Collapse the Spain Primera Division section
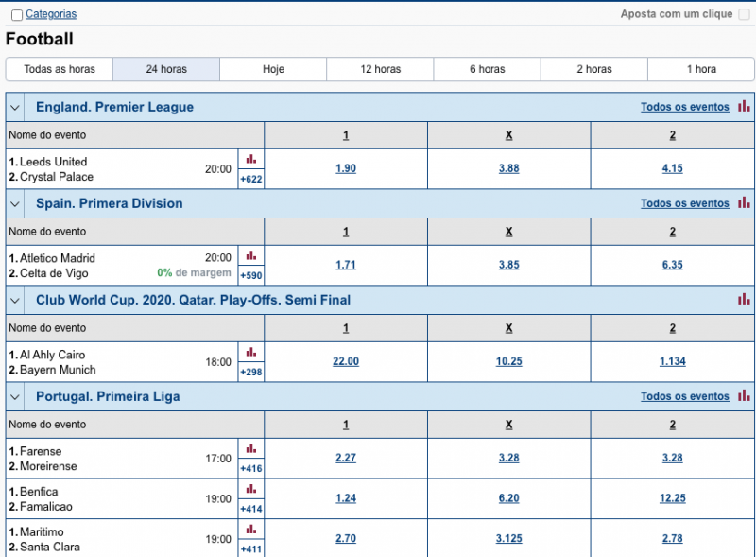Viewport: 756px width, 557px height. 16,204
